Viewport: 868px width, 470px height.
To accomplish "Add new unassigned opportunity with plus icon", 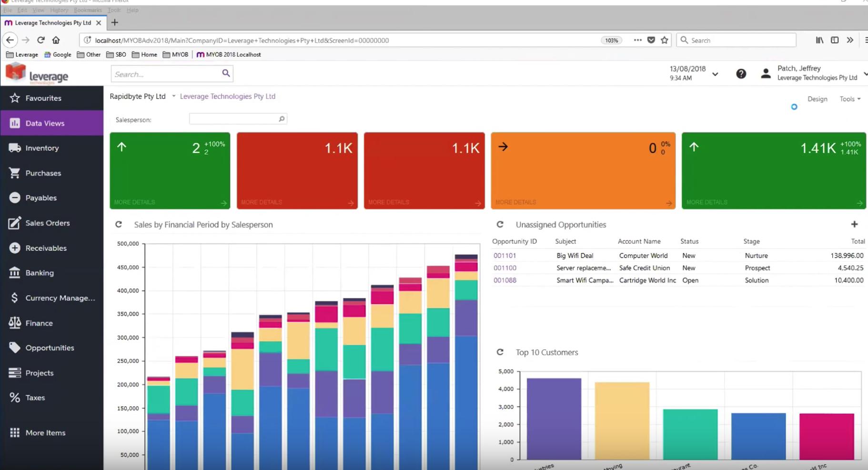I will click(x=854, y=224).
